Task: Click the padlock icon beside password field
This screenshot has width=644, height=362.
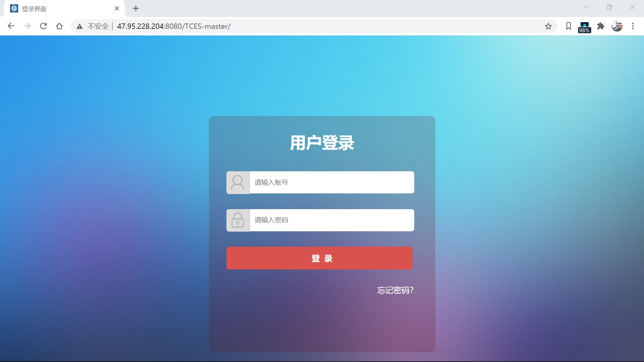Action: (237, 220)
